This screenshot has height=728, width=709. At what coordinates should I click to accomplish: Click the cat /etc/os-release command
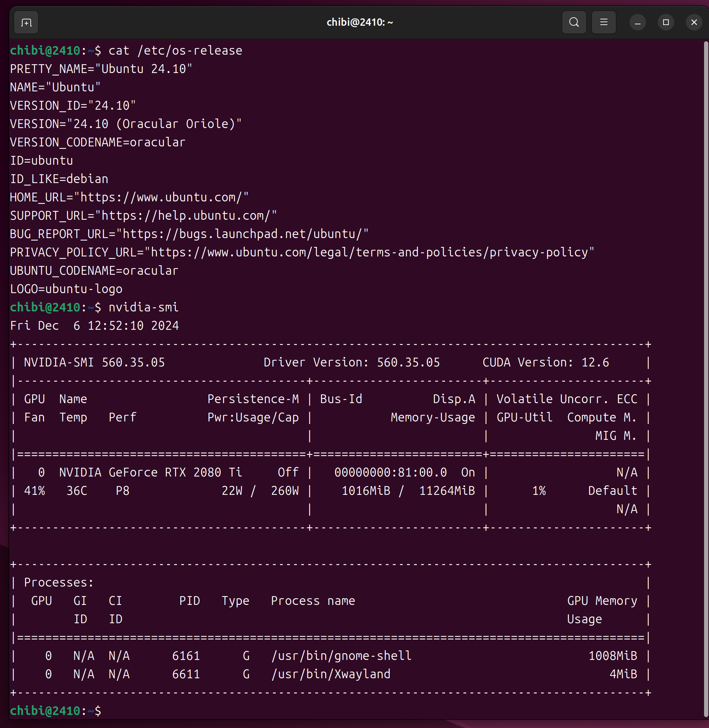175,51
